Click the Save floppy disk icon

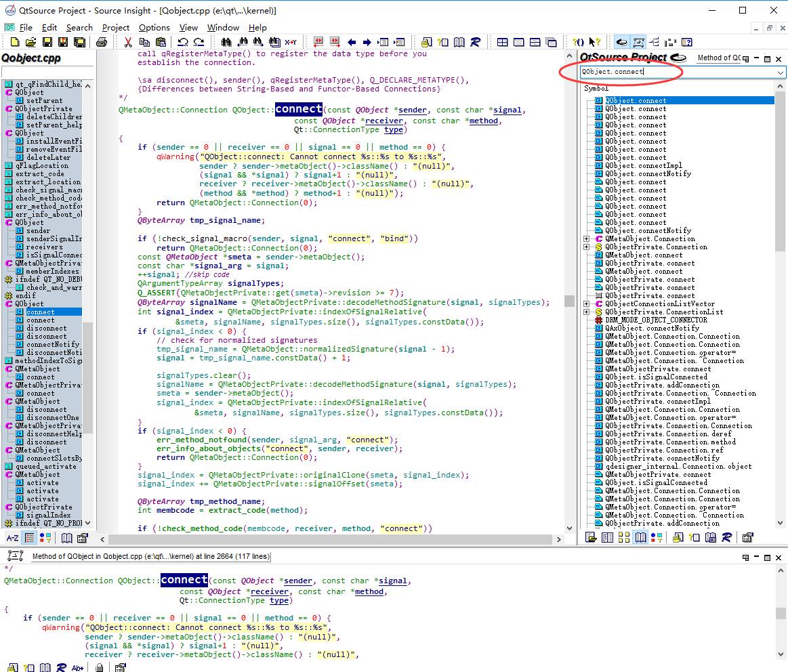click(47, 42)
